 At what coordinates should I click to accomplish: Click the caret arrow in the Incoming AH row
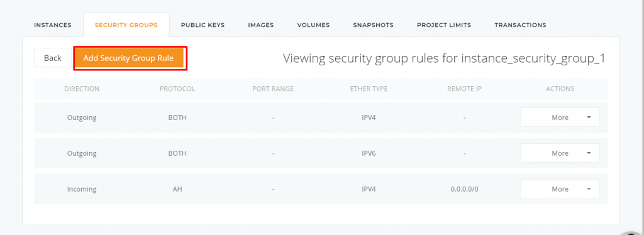tap(589, 189)
